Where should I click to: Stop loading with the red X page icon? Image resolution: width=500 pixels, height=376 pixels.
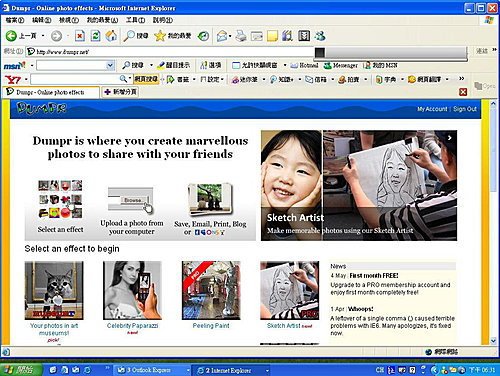(80, 36)
